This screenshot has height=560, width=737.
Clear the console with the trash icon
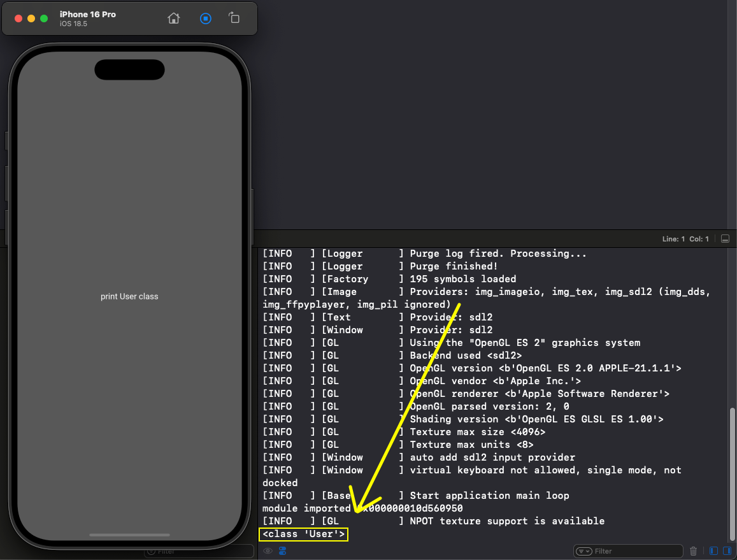click(693, 551)
